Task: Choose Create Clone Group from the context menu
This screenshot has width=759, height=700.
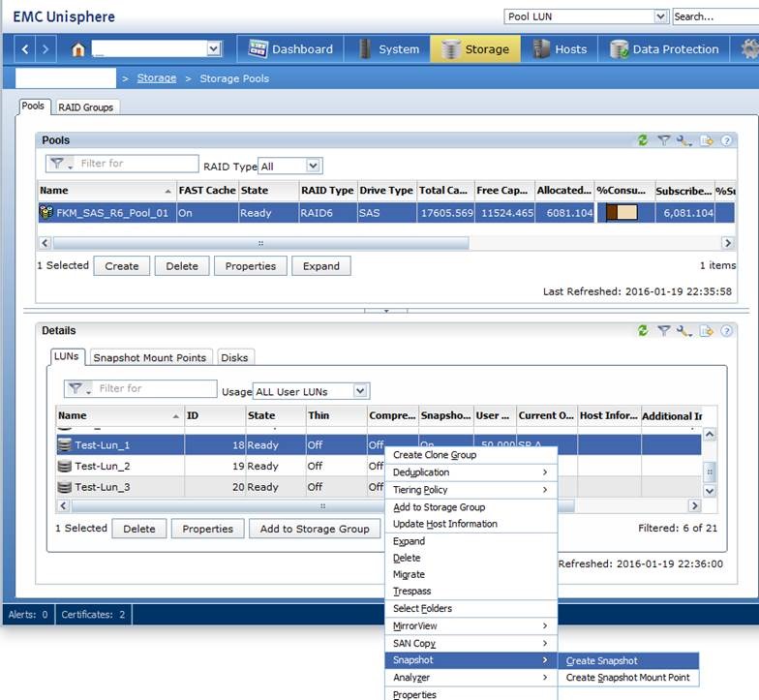Action: point(471,455)
